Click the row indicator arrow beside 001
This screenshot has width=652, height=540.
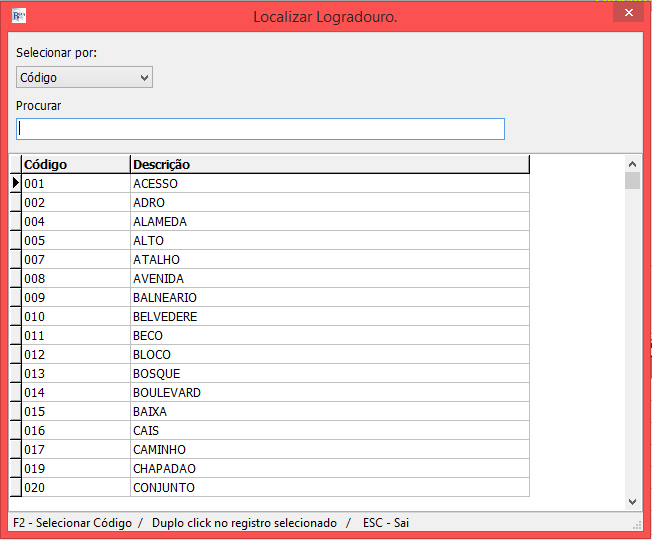[x=15, y=184]
